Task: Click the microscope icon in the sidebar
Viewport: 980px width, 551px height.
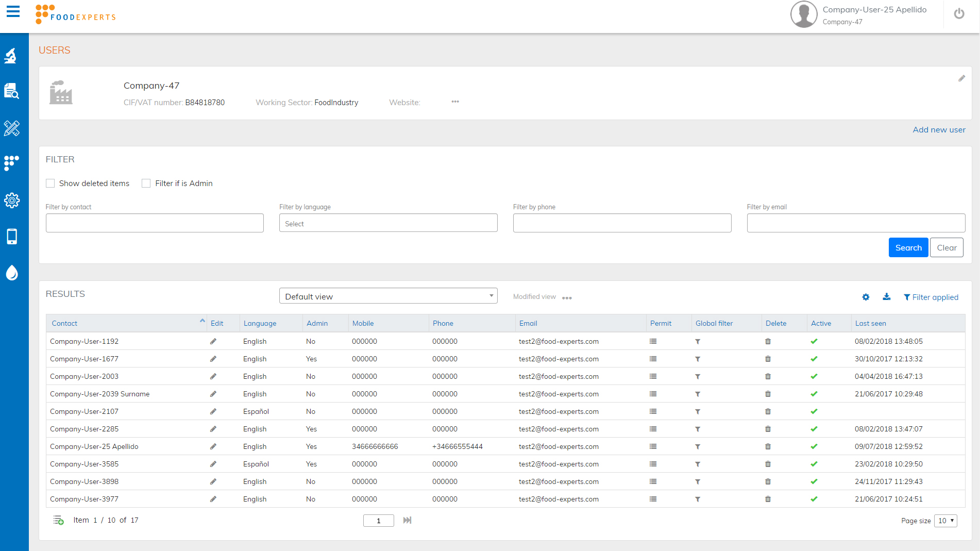Action: [x=11, y=56]
